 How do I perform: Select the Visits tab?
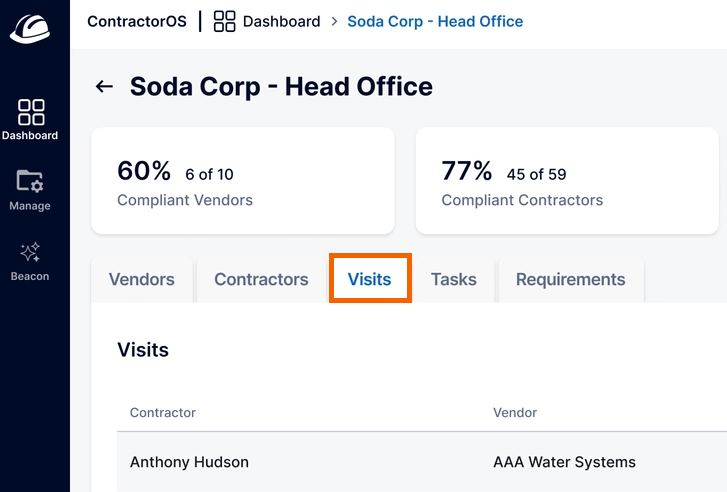[370, 279]
